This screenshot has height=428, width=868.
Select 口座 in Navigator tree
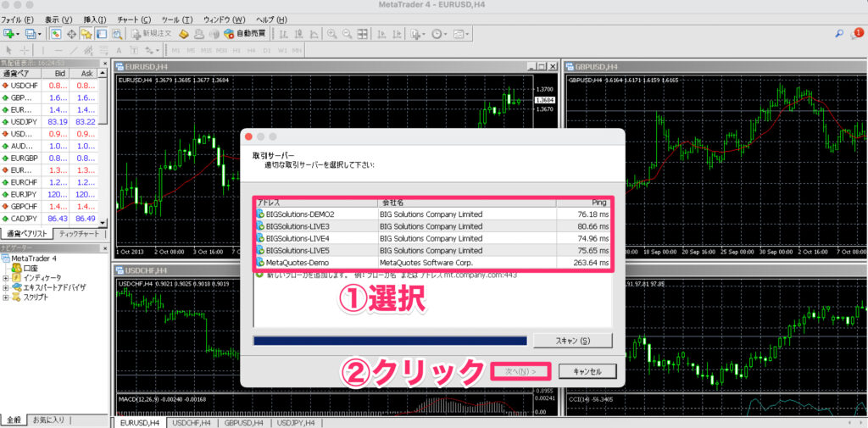pos(31,268)
